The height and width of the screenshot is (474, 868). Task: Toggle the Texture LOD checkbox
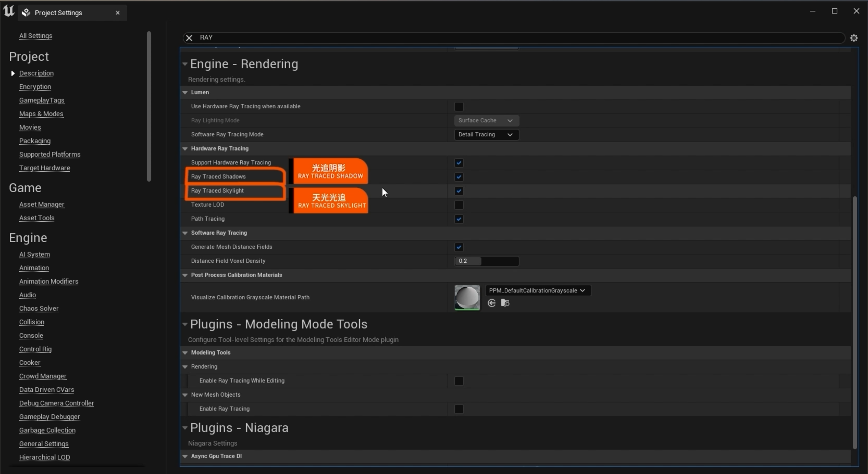(x=458, y=205)
